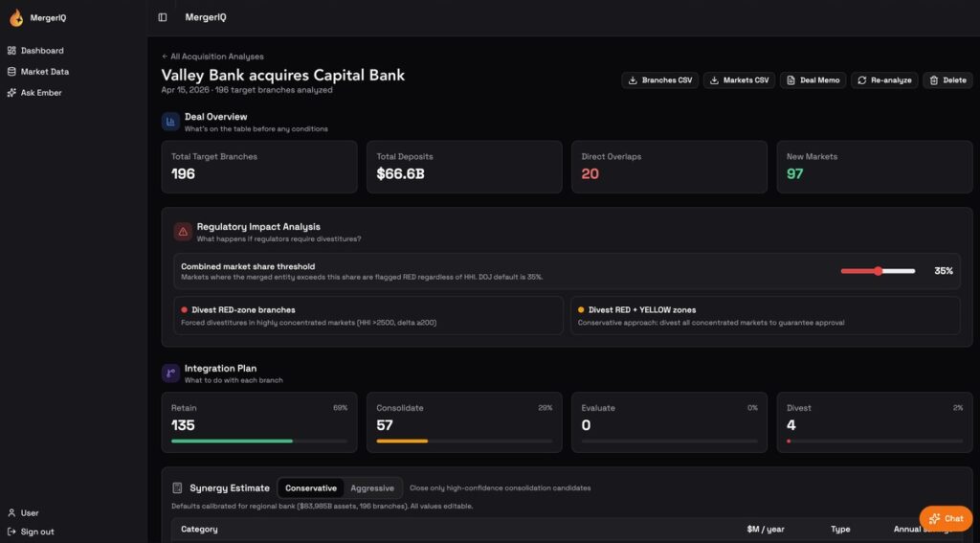Click the Re-analyze refresh button
Viewport: 980px width, 543px height.
[x=885, y=80]
